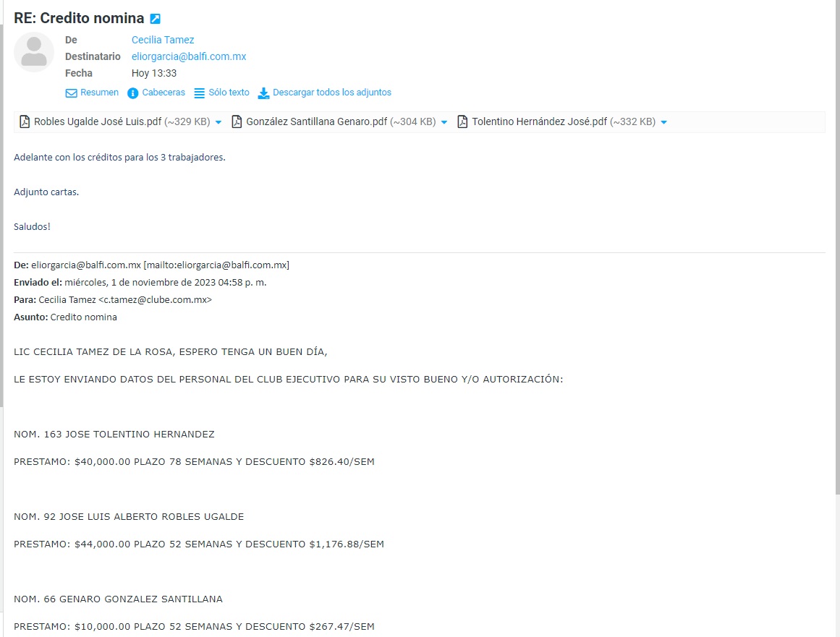Click PDF icon of Robles Ugalde attachment
Screen dimensions: 840x637
25,121
